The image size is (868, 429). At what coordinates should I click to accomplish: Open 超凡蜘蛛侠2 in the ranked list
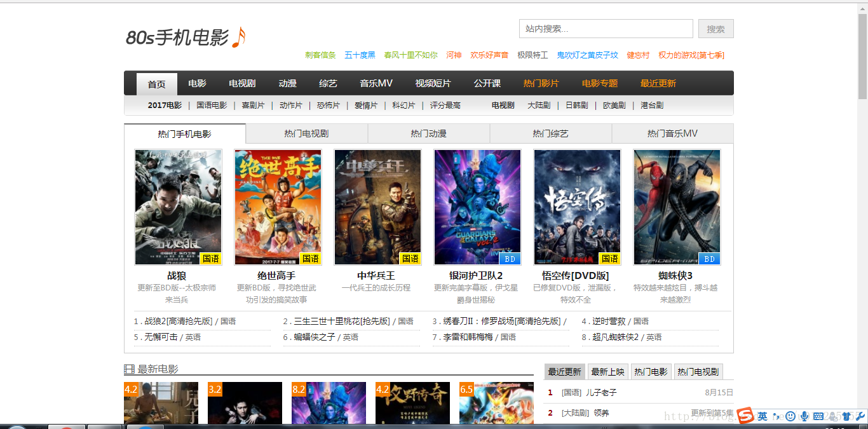point(615,337)
